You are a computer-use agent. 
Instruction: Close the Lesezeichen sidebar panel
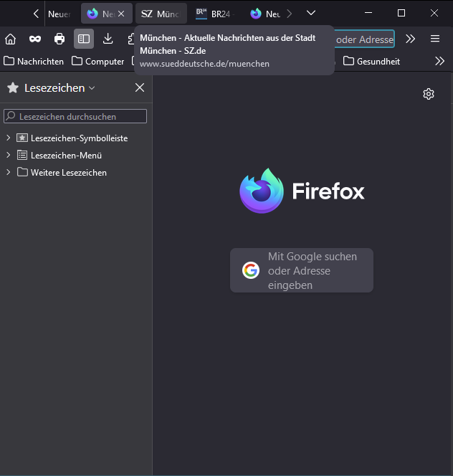(x=140, y=87)
